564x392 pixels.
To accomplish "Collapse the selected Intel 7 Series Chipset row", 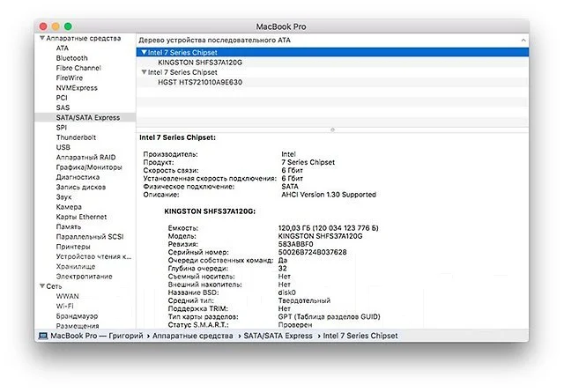I will 144,53.
